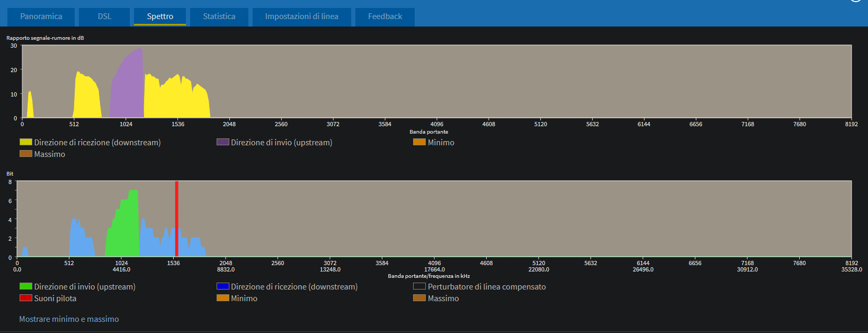Click blue downstream swatch in Bit legend
868x333 pixels.
click(223, 286)
